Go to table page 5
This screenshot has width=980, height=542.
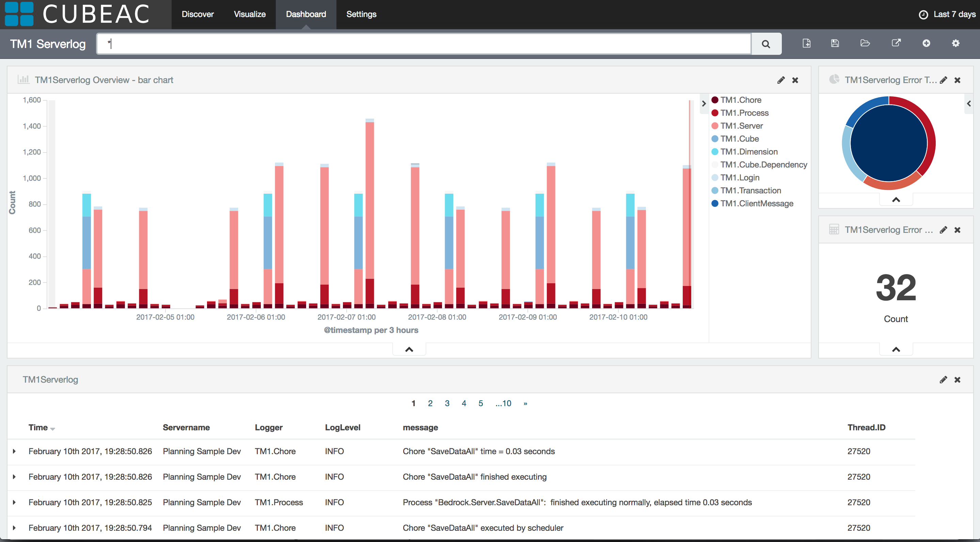click(480, 403)
